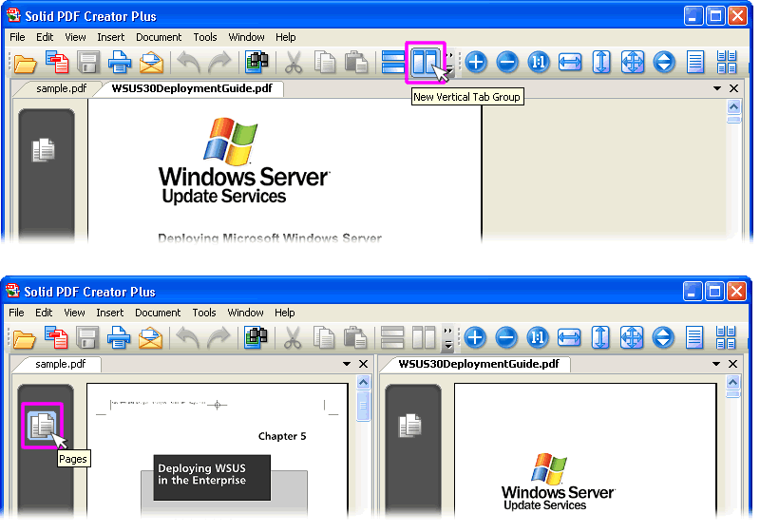Click Cut scissors icon in upper window

(x=294, y=63)
